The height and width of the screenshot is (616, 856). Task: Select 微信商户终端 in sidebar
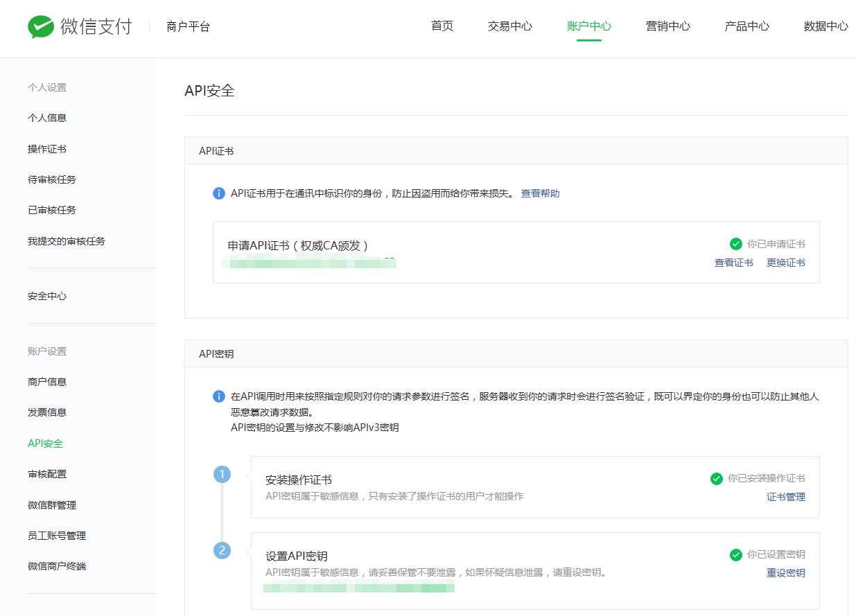point(57,566)
